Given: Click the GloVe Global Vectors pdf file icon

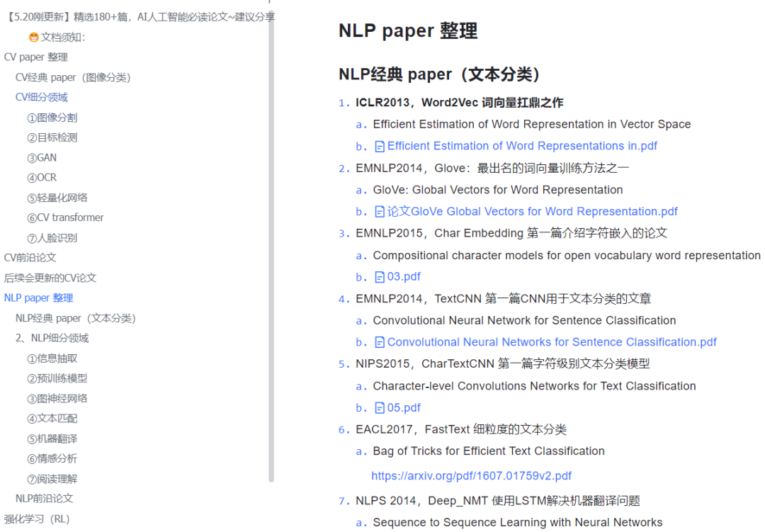Looking at the screenshot, I should pos(380,212).
